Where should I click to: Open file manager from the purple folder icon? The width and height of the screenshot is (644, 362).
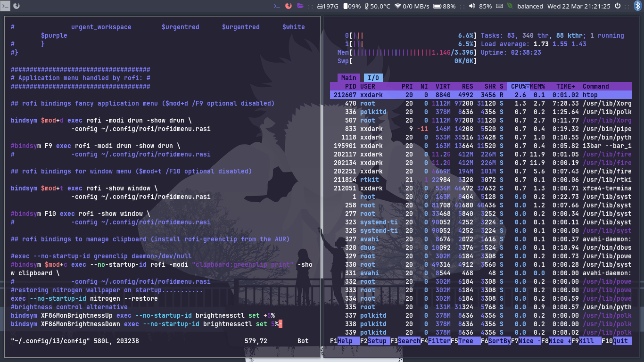coord(300,6)
